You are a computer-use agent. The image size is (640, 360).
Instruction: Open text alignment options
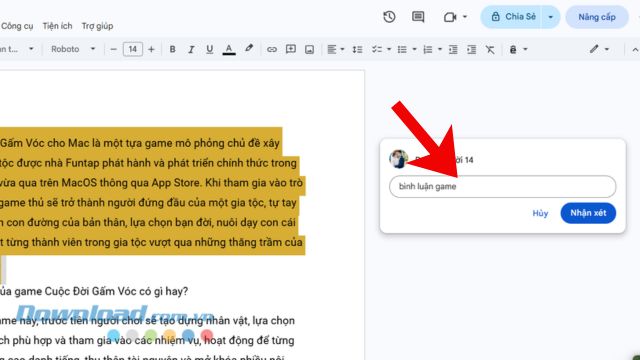(335, 49)
